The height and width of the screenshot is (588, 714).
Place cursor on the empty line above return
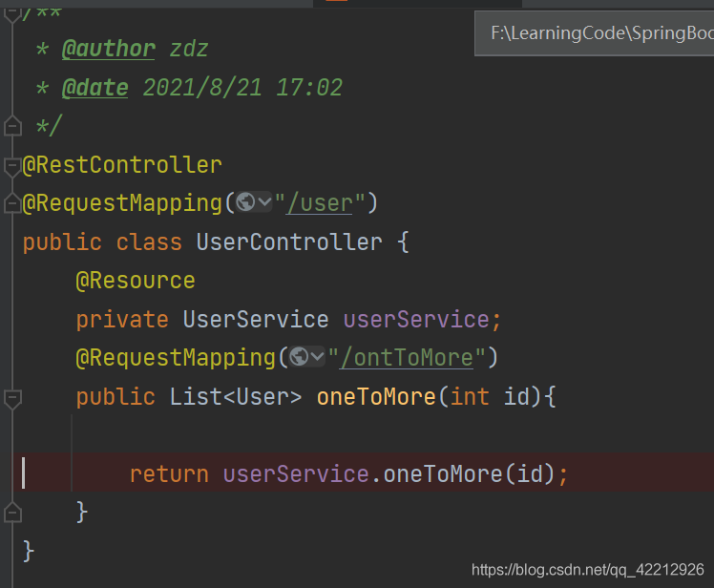click(x=286, y=435)
